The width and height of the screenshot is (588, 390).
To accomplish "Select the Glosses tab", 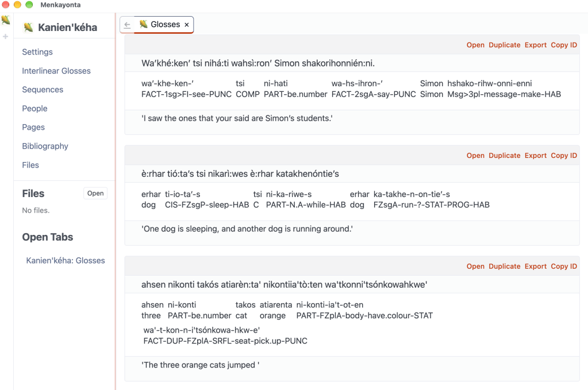I will click(x=163, y=24).
